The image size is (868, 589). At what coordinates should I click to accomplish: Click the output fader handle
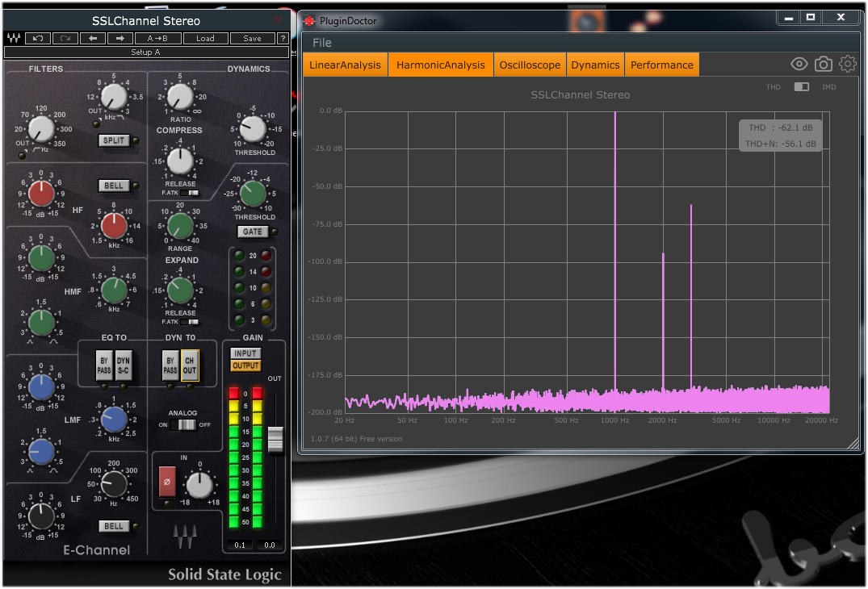point(275,440)
